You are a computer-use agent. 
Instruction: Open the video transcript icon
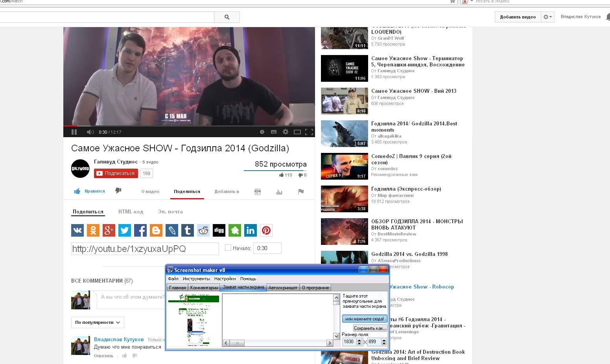point(258,192)
